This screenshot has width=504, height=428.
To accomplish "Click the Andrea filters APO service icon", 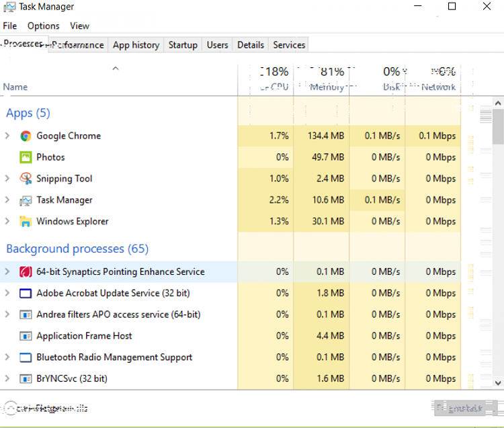I will point(26,314).
